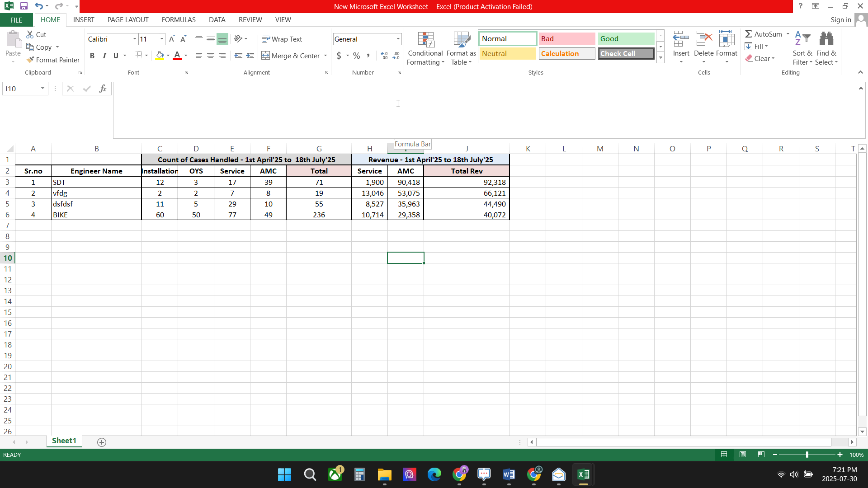Open the font name dropdown

coord(134,39)
